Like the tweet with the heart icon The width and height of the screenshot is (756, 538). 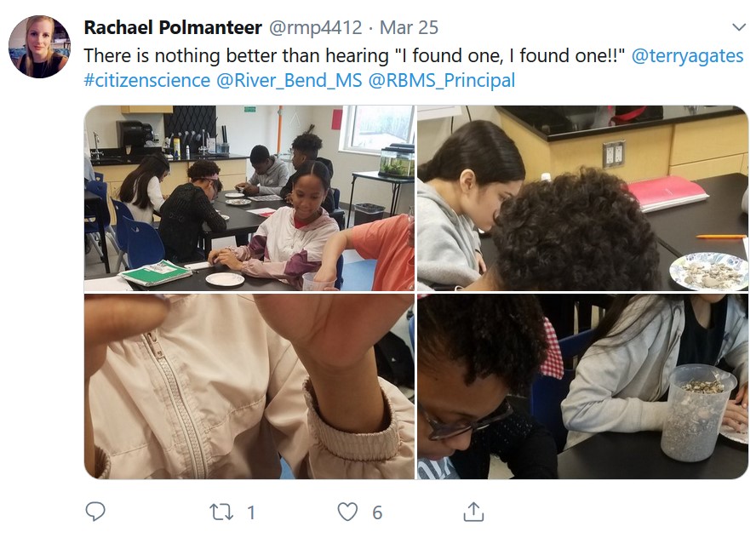point(347,512)
